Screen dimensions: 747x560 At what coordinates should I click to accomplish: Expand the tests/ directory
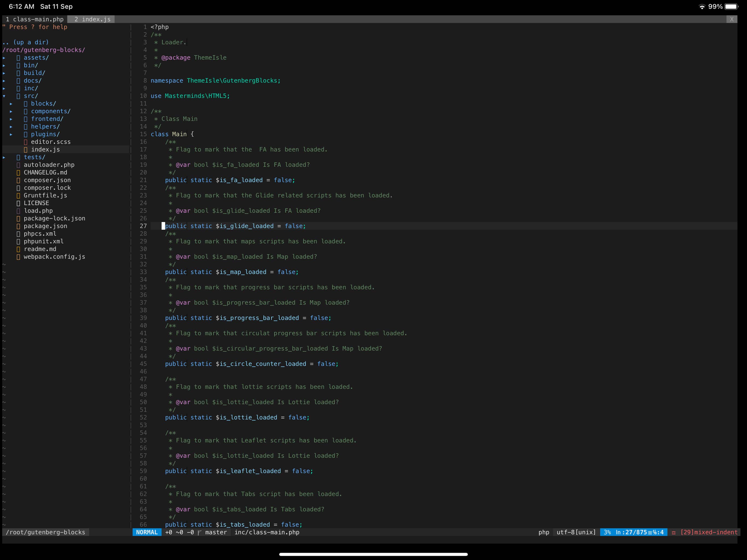[x=4, y=157]
